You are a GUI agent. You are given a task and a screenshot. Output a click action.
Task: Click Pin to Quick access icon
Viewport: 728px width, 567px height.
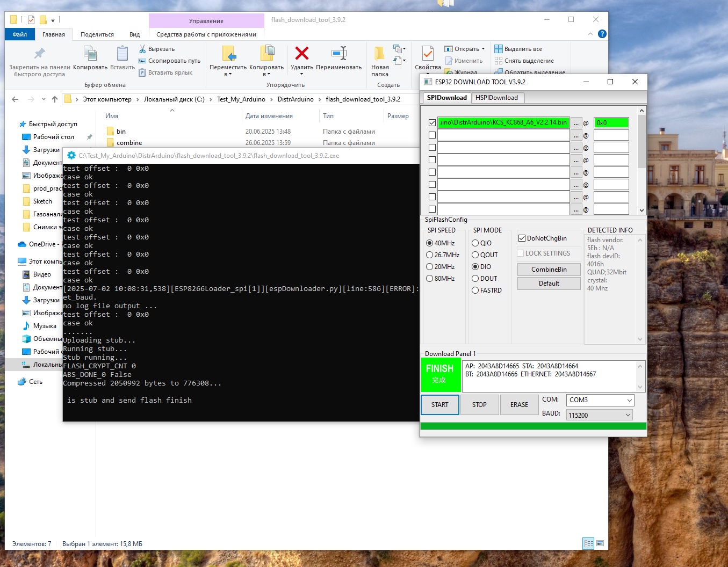pyautogui.click(x=39, y=54)
